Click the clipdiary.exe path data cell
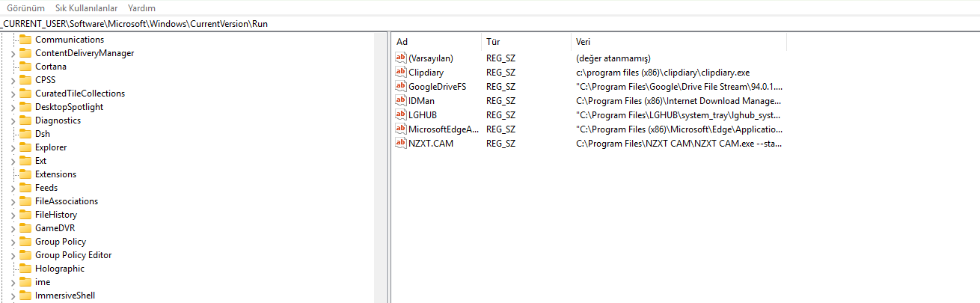Viewport: 980px width, 303px height. [x=663, y=73]
